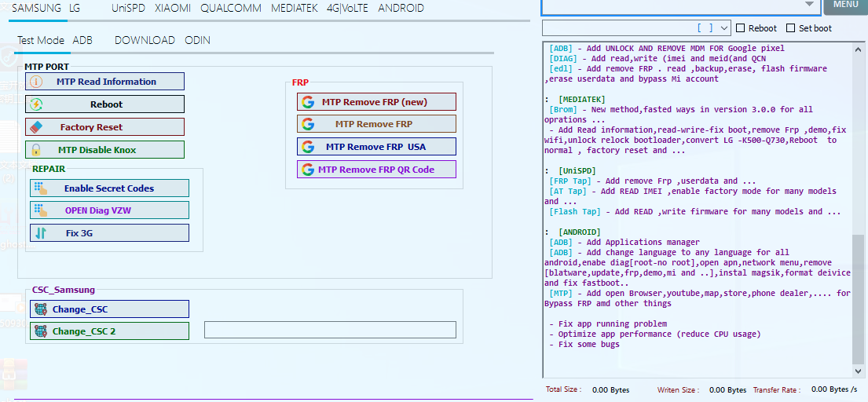Open the bracket dropdown beside Reboot checkbox
Image resolution: width=868 pixels, height=402 pixels.
coord(723,28)
